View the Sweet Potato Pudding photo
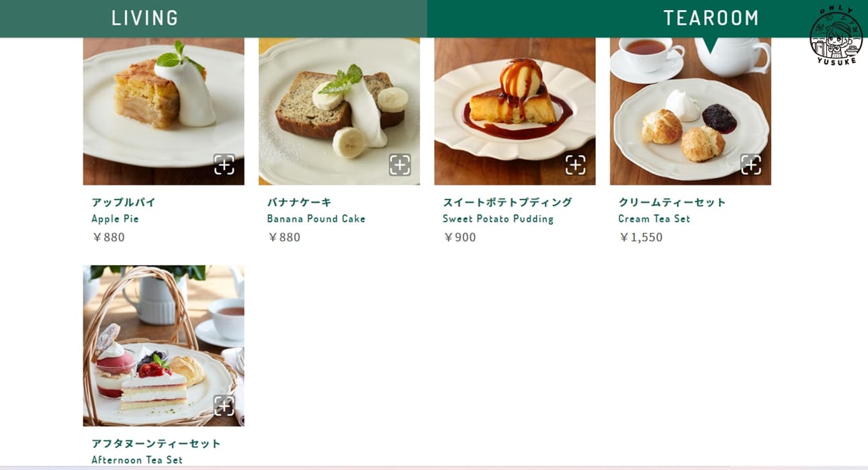The height and width of the screenshot is (470, 868). [515, 111]
